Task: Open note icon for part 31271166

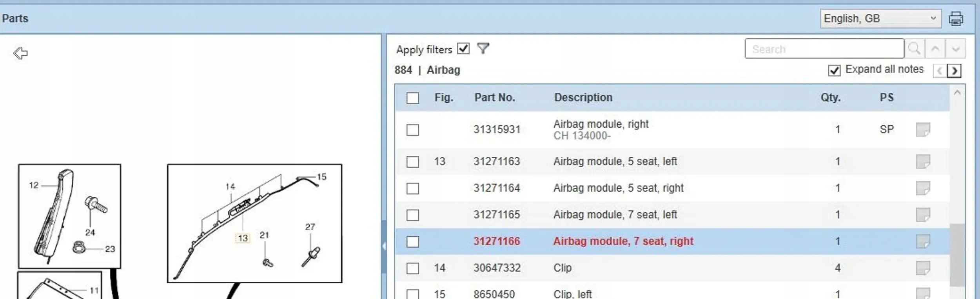Action: click(x=923, y=241)
